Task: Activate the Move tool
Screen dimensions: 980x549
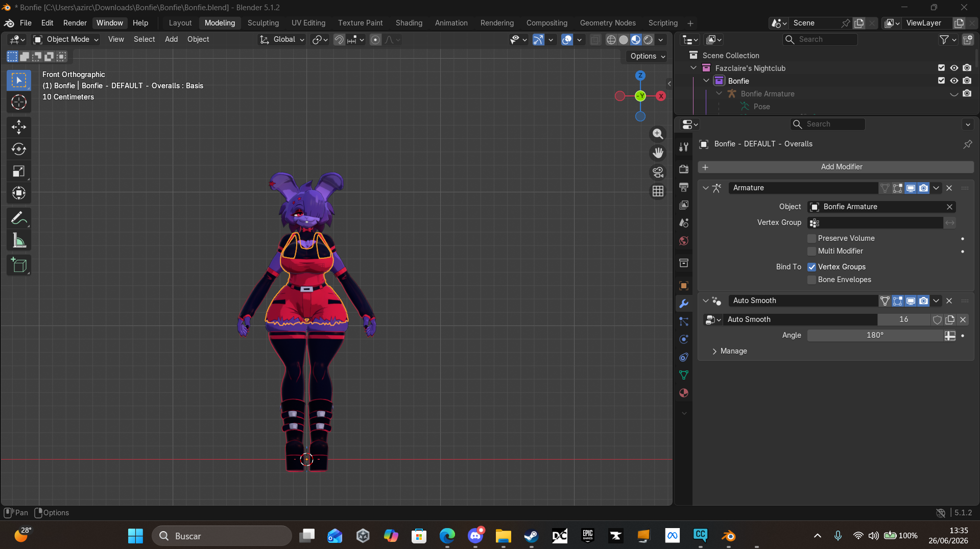Action: point(19,127)
